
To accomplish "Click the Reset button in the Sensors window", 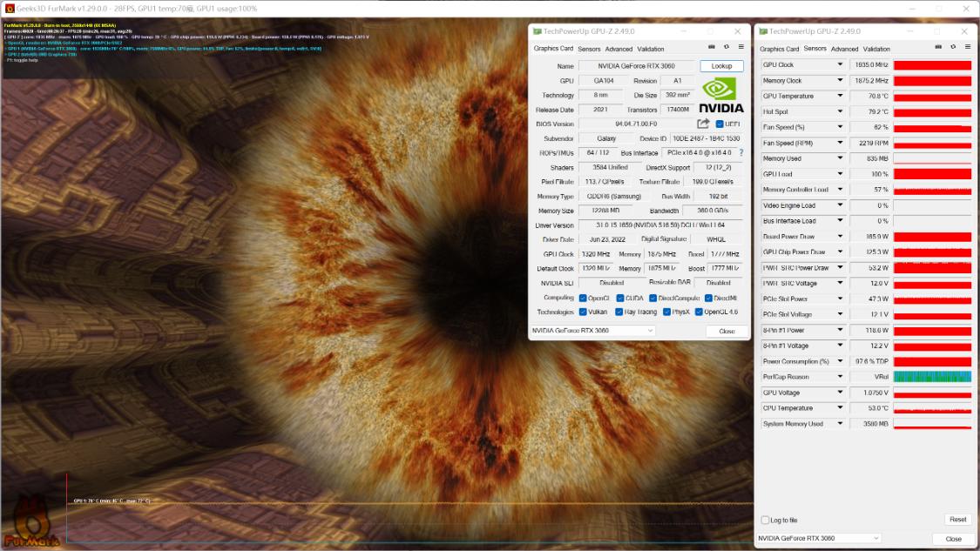I will pos(957,520).
